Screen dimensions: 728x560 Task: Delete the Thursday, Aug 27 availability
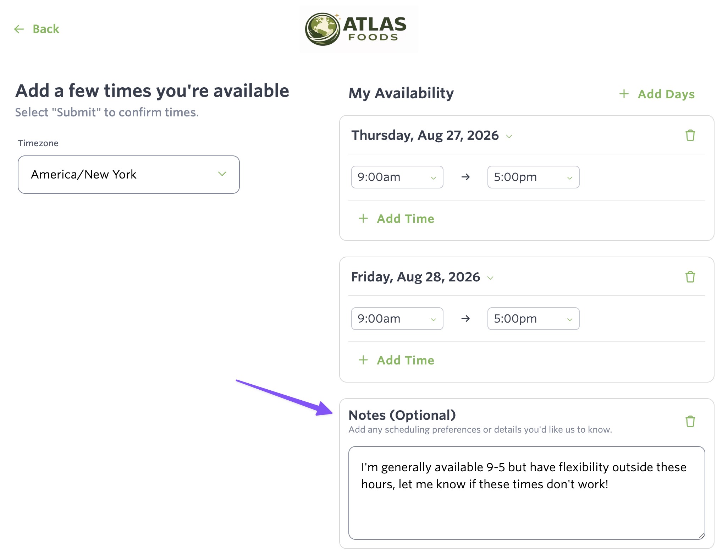690,135
